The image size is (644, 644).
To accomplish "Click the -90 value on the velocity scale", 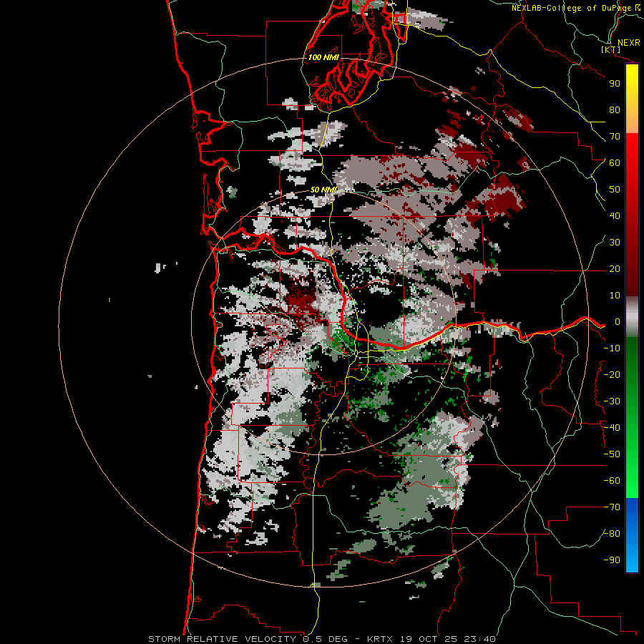I will [612, 560].
